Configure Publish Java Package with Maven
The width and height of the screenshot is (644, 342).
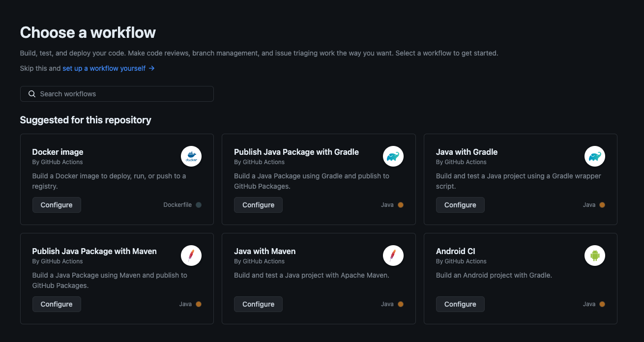(57, 304)
